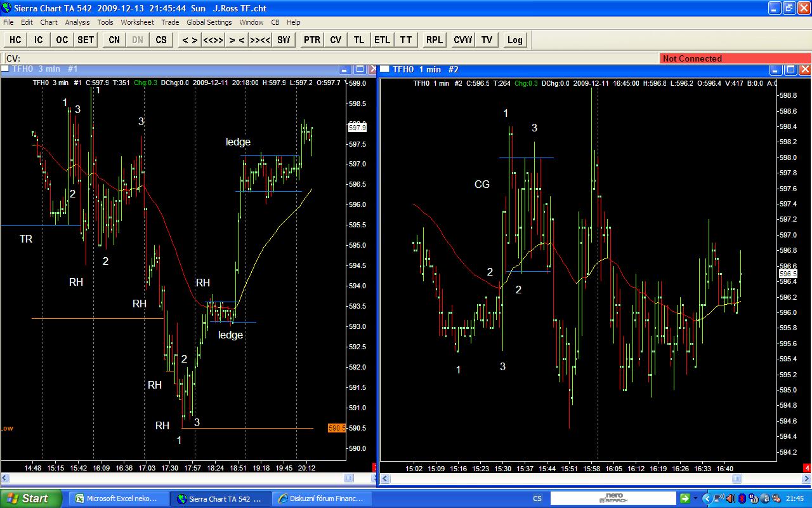The width and height of the screenshot is (812, 508).
Task: Click the IC toolbar button
Action: coord(39,40)
